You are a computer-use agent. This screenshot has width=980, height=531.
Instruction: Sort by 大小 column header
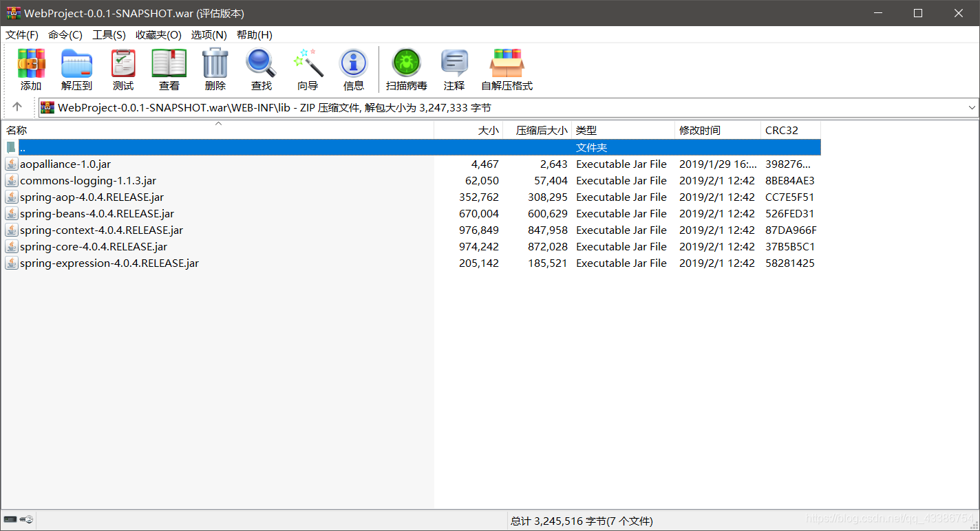(469, 130)
